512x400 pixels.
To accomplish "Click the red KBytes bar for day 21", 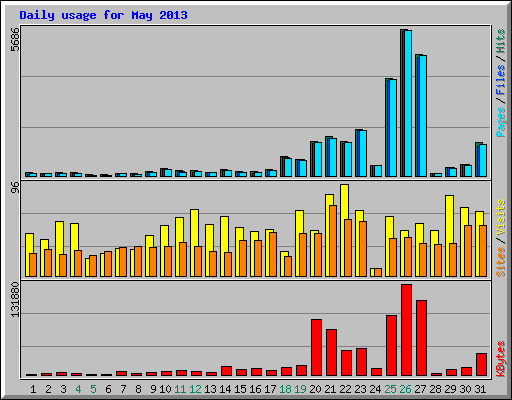I will tap(331, 353).
